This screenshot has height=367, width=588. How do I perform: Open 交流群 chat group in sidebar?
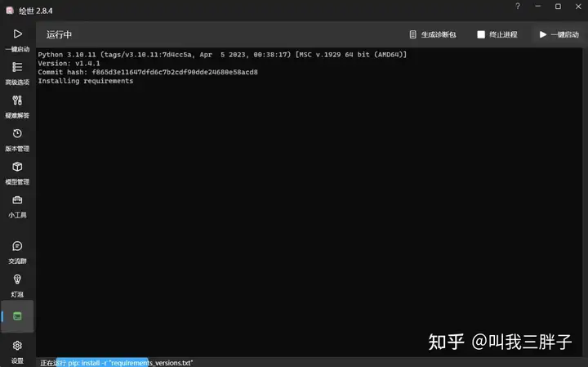pos(17,253)
